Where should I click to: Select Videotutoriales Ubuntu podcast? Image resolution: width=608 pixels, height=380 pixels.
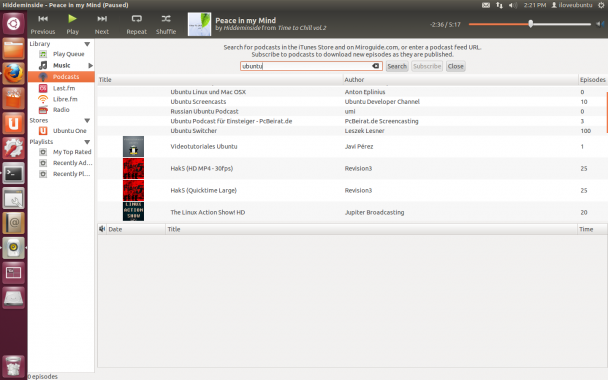(352, 146)
